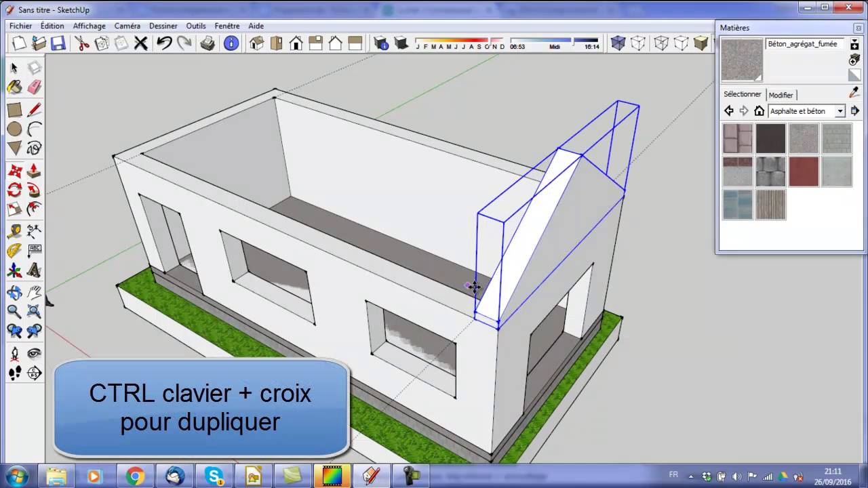Image resolution: width=868 pixels, height=488 pixels.
Task: Activate the Pan hand tool
Action: click(34, 293)
